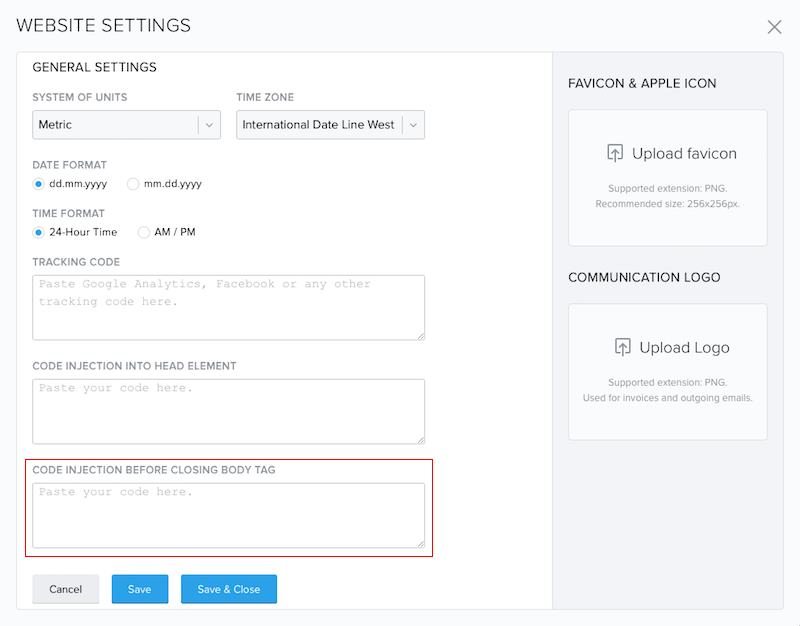Click the head element code injection field
Image resolution: width=800 pixels, height=626 pixels.
click(228, 411)
